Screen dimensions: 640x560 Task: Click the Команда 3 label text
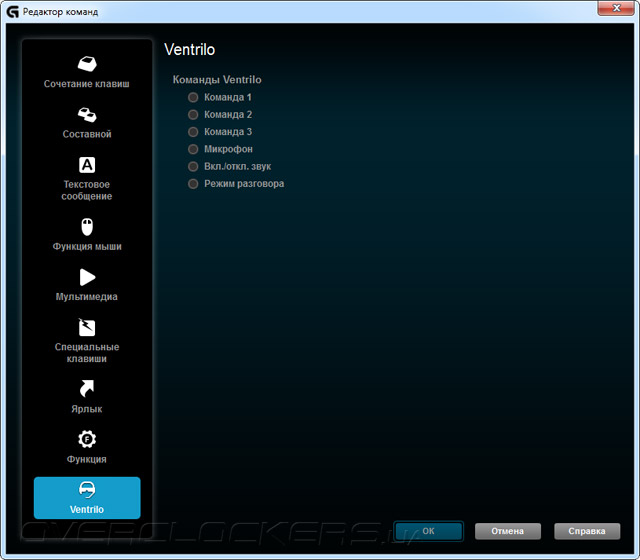click(x=228, y=132)
